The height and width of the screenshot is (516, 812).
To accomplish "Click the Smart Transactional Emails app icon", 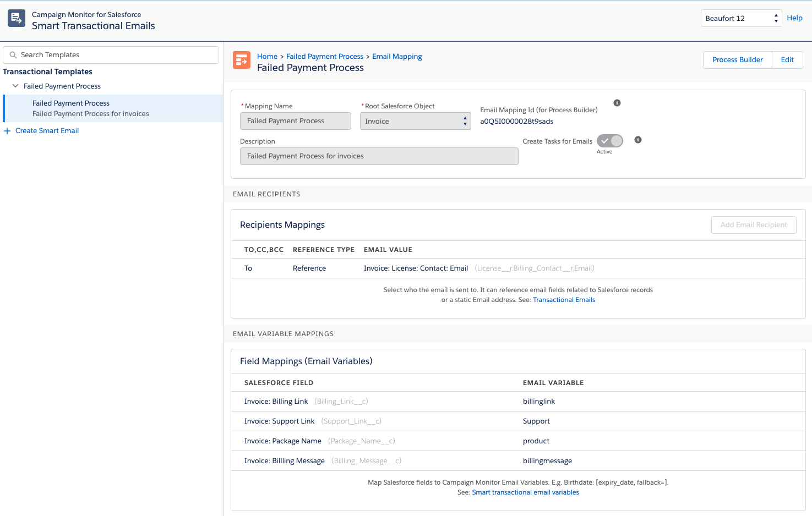I will pyautogui.click(x=17, y=18).
